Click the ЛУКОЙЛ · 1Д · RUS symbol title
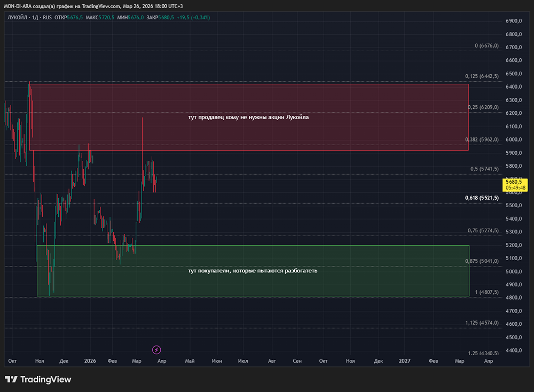The height and width of the screenshot is (392, 534). click(x=29, y=18)
